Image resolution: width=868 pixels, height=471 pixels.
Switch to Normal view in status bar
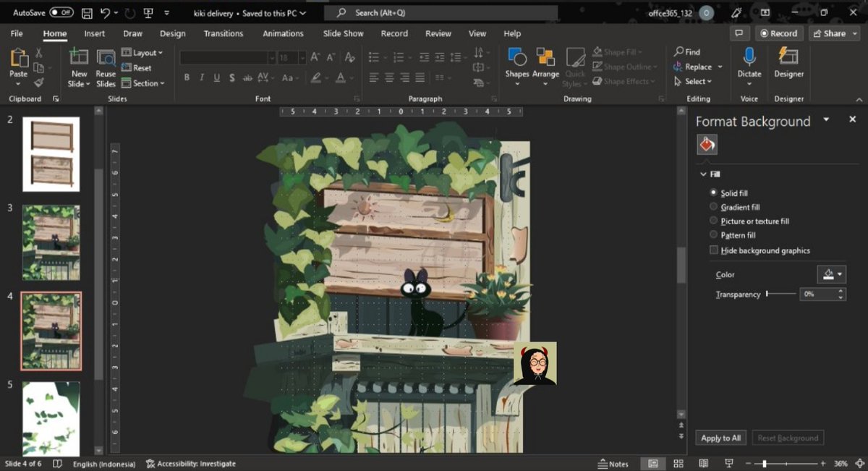653,464
